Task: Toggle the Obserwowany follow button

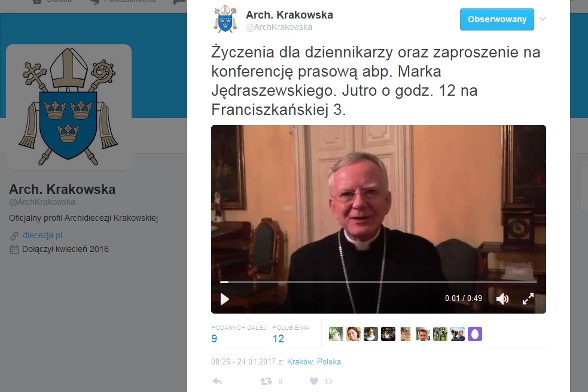Action: [497, 19]
